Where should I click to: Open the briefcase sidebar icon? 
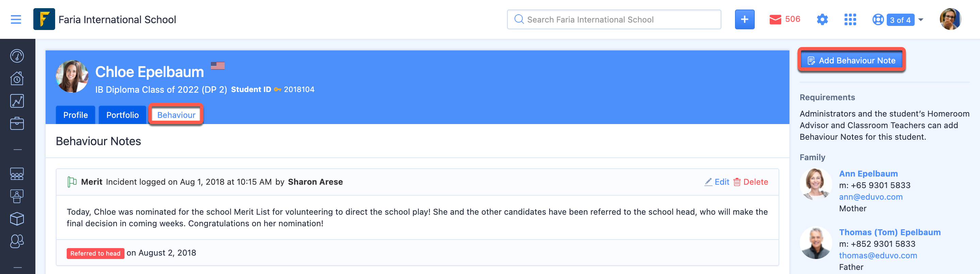point(17,123)
